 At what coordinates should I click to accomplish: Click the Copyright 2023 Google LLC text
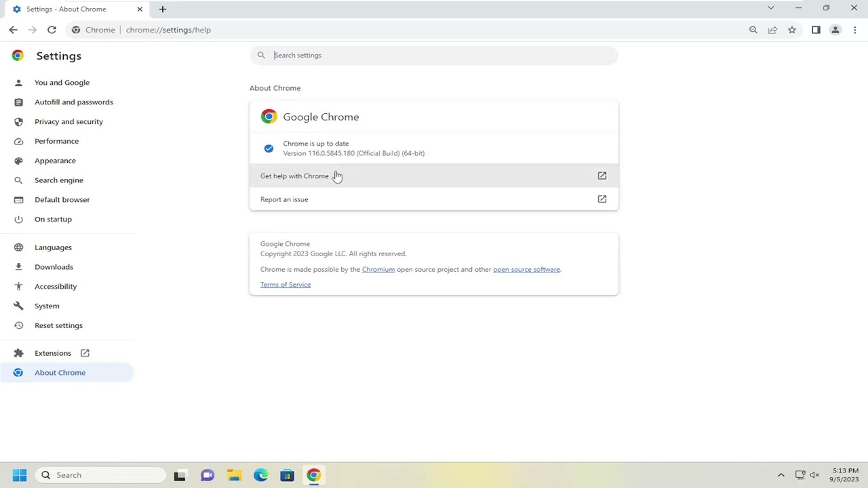(x=333, y=253)
